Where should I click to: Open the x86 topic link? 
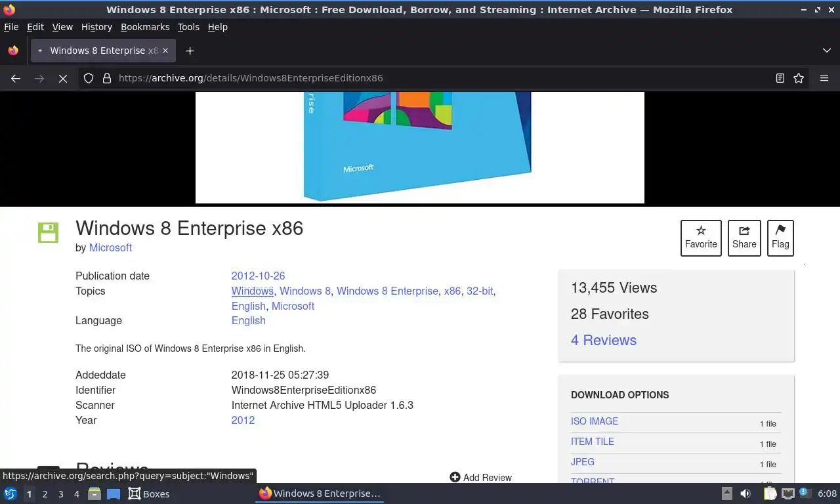click(x=452, y=291)
